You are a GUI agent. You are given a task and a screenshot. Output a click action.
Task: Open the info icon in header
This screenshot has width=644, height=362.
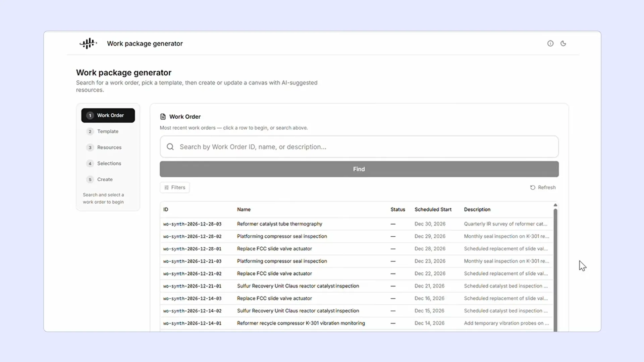tap(550, 43)
